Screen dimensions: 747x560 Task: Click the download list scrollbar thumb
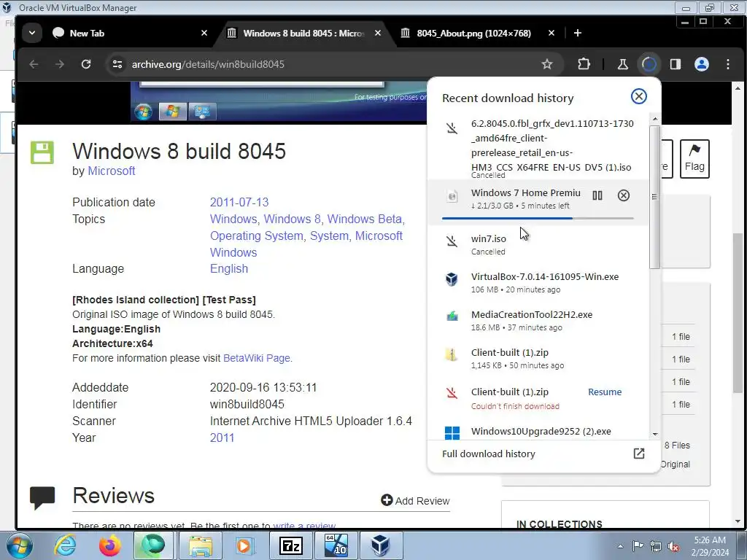(x=655, y=197)
